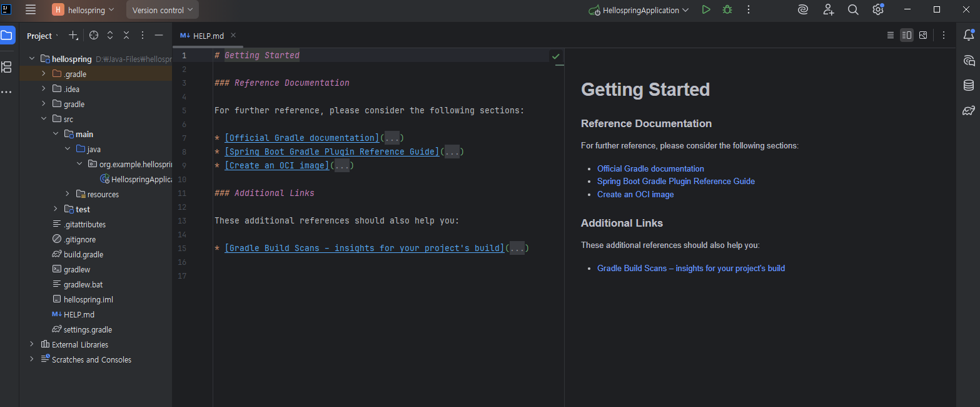This screenshot has height=407, width=980.
Task: Open the Version control dropdown
Action: [163, 10]
